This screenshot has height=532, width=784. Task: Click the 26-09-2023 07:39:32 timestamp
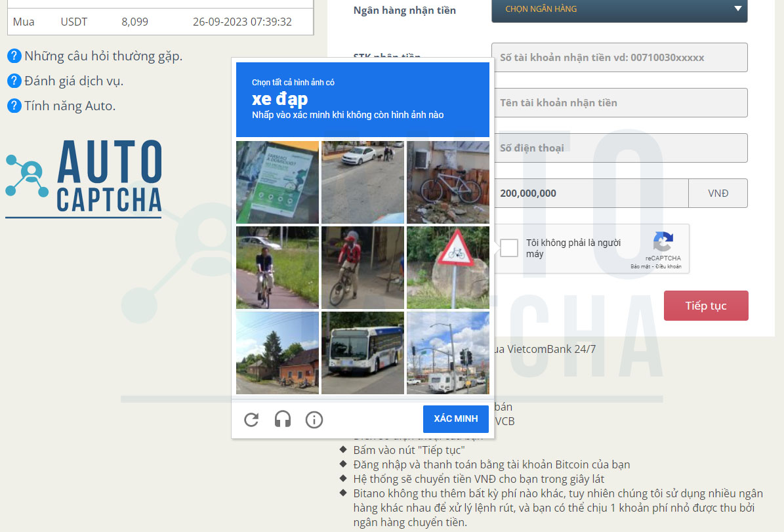243,22
